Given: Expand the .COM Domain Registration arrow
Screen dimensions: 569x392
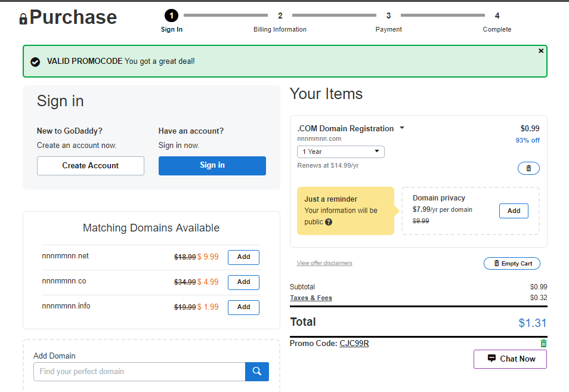Looking at the screenshot, I should (x=402, y=128).
